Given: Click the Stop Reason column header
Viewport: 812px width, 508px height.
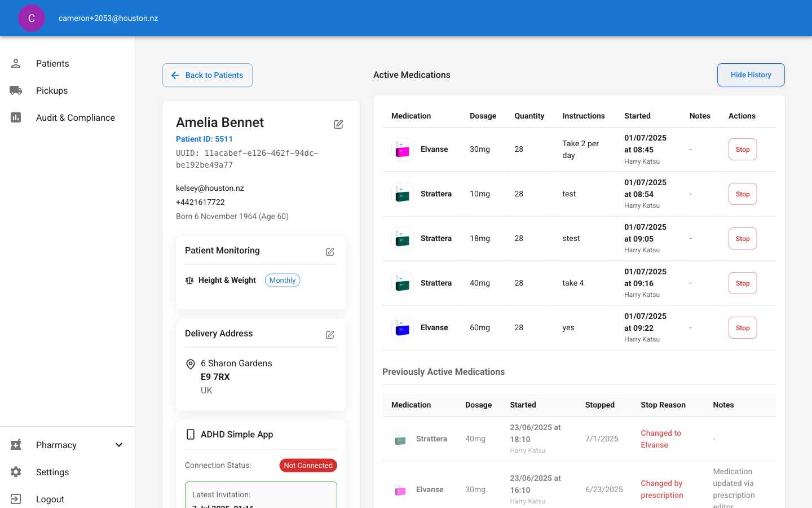Looking at the screenshot, I should pyautogui.click(x=663, y=405).
